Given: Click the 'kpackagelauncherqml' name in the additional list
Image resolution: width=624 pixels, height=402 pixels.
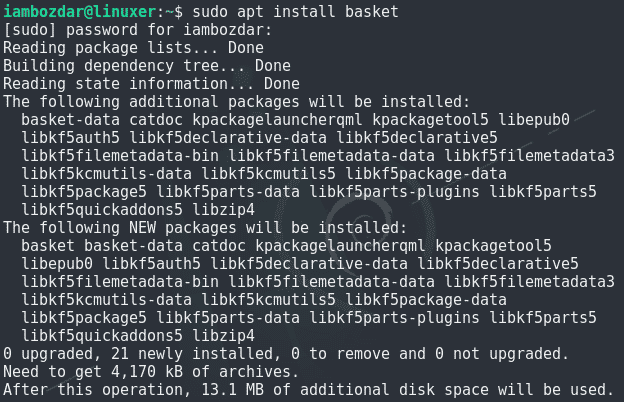Looking at the screenshot, I should coord(277,120).
